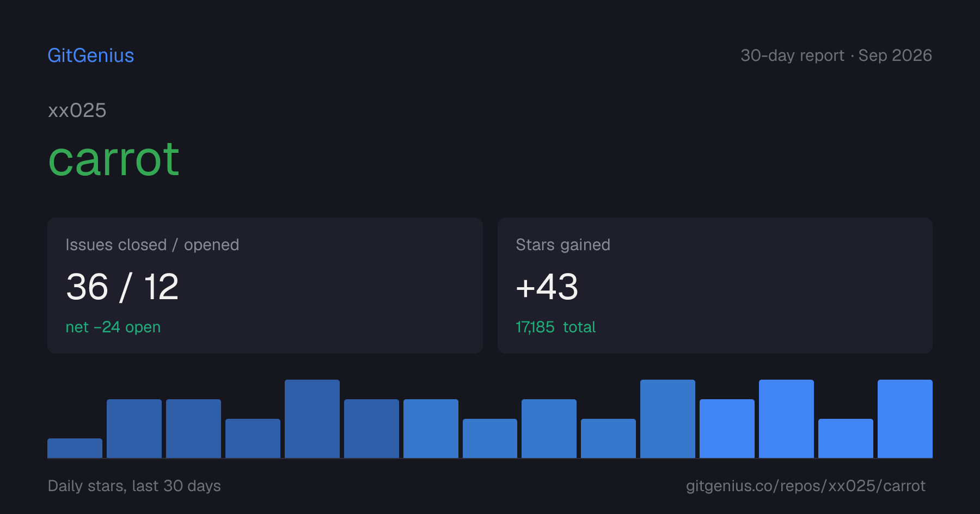The image size is (980, 514).
Task: Open the Issues closed / opened card
Action: pos(265,286)
